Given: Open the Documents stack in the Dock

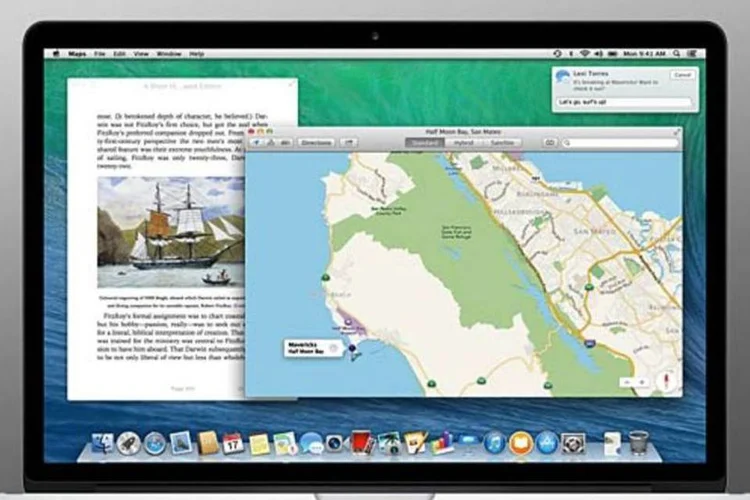Looking at the screenshot, I should 612,444.
